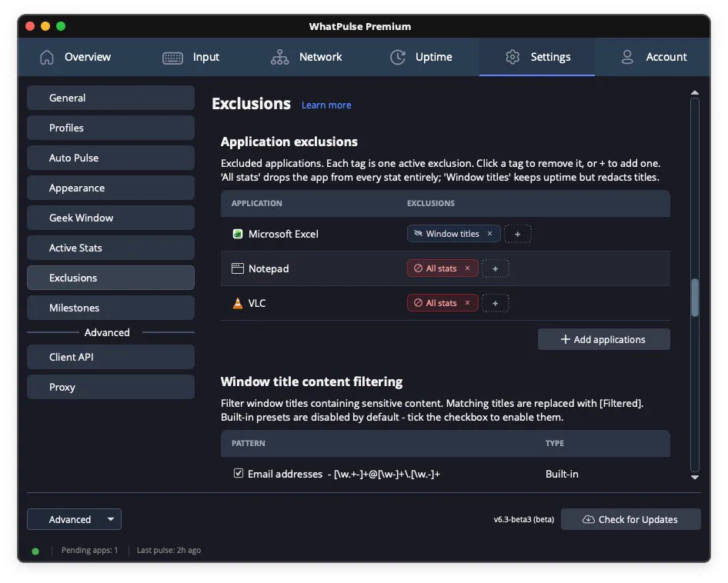The image size is (728, 583).
Task: Click the scroll up arrow
Action: [x=695, y=93]
